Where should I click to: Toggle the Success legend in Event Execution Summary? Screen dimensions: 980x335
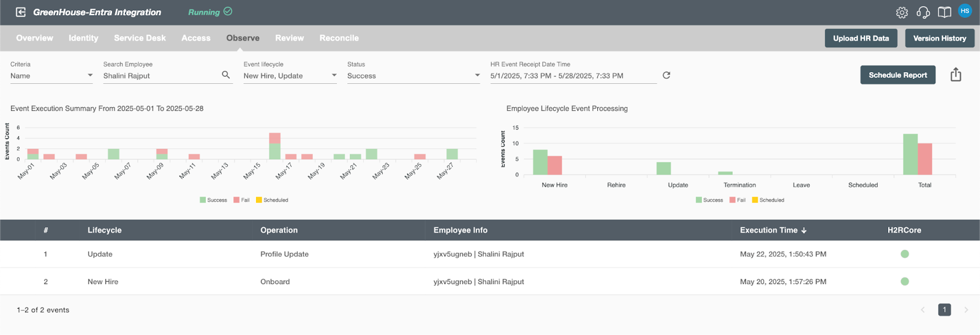click(x=213, y=200)
